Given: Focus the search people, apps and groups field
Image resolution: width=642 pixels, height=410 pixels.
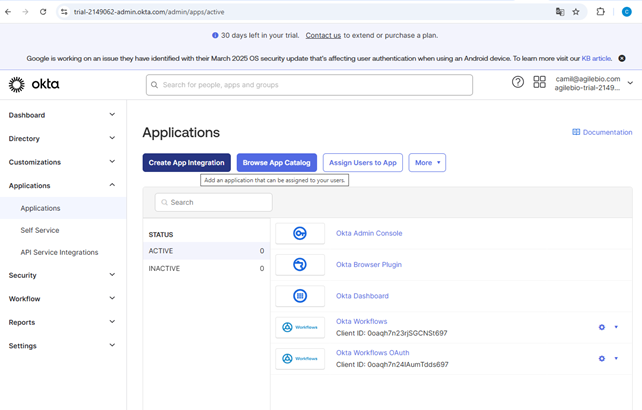Looking at the screenshot, I should click(x=309, y=85).
